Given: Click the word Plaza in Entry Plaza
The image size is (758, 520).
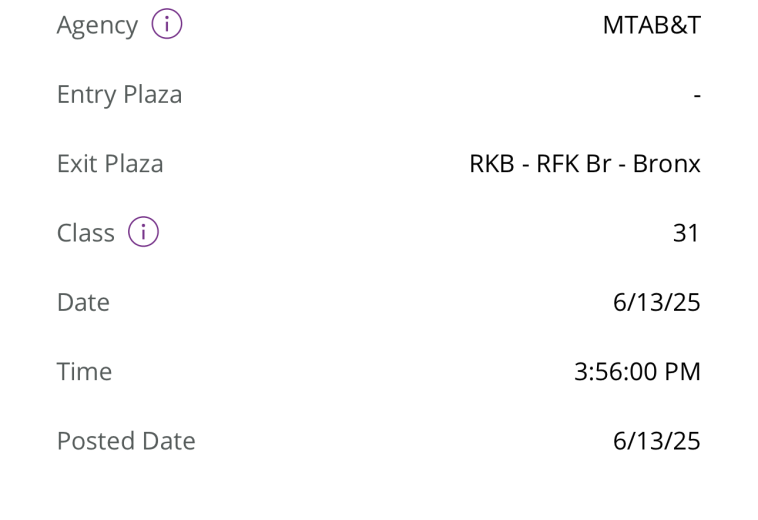Looking at the screenshot, I should (153, 95).
